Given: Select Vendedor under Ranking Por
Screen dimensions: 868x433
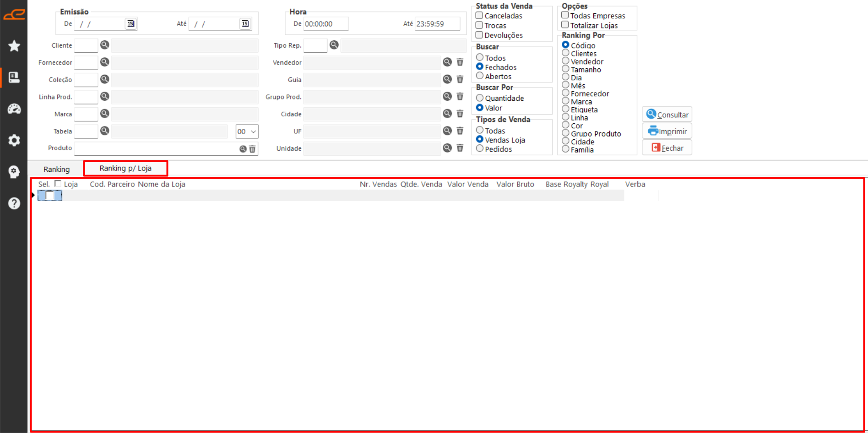Looking at the screenshot, I should pos(565,61).
